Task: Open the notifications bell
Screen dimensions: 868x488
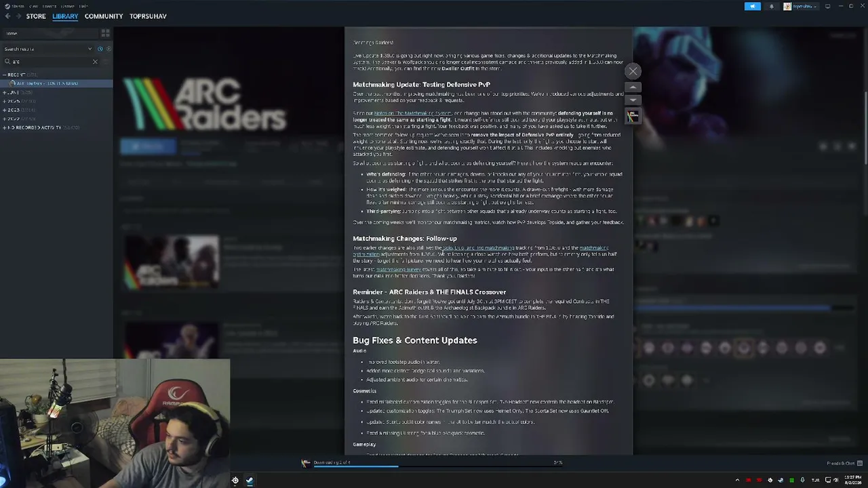Action: [772, 6]
